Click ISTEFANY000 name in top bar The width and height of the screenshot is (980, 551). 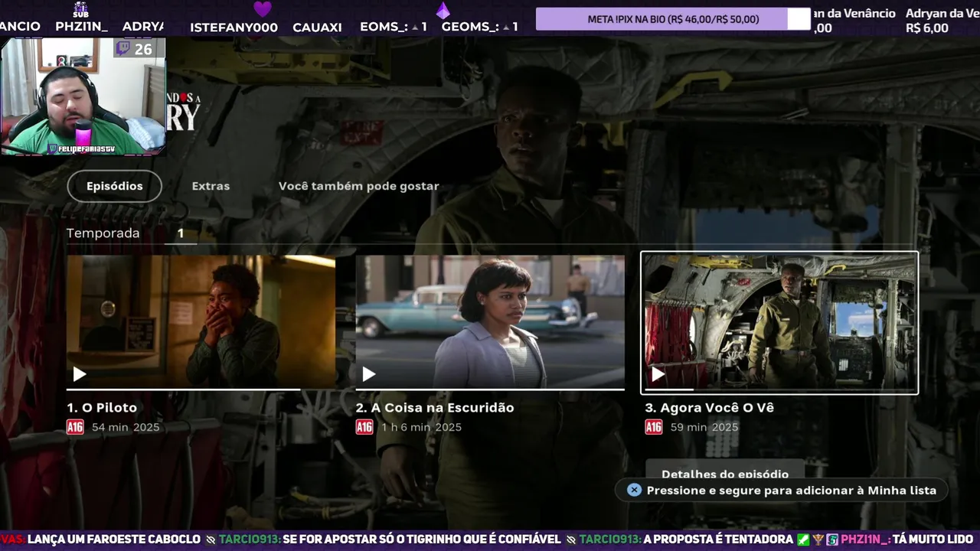tap(234, 28)
